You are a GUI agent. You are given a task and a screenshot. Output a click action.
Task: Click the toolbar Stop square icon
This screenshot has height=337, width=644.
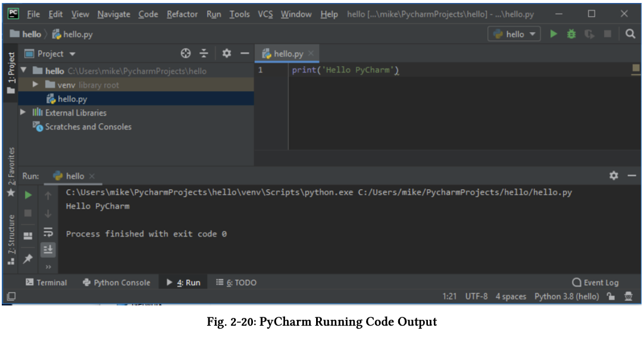[x=608, y=34]
